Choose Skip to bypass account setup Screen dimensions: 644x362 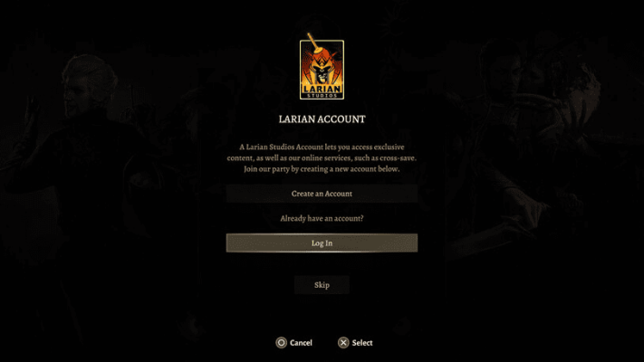(322, 285)
